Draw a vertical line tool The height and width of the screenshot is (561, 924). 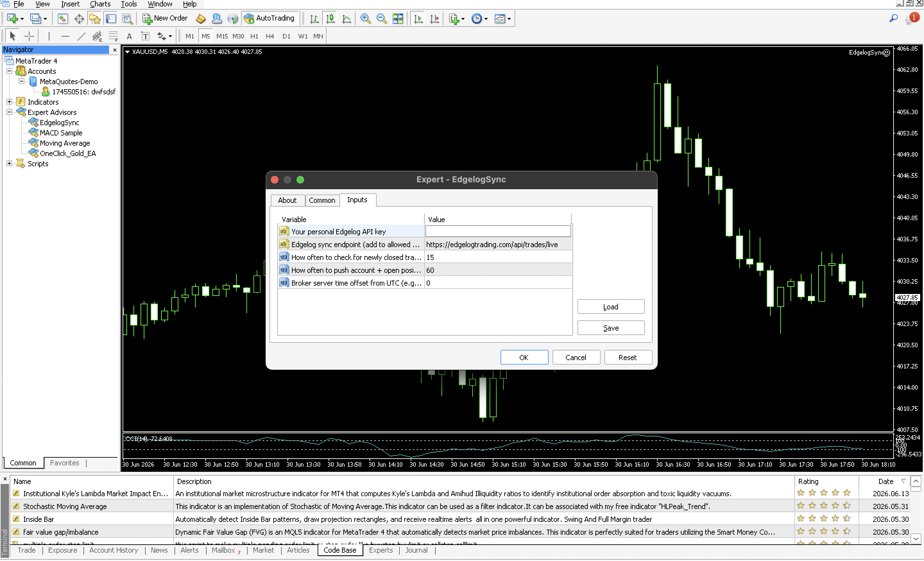(49, 36)
